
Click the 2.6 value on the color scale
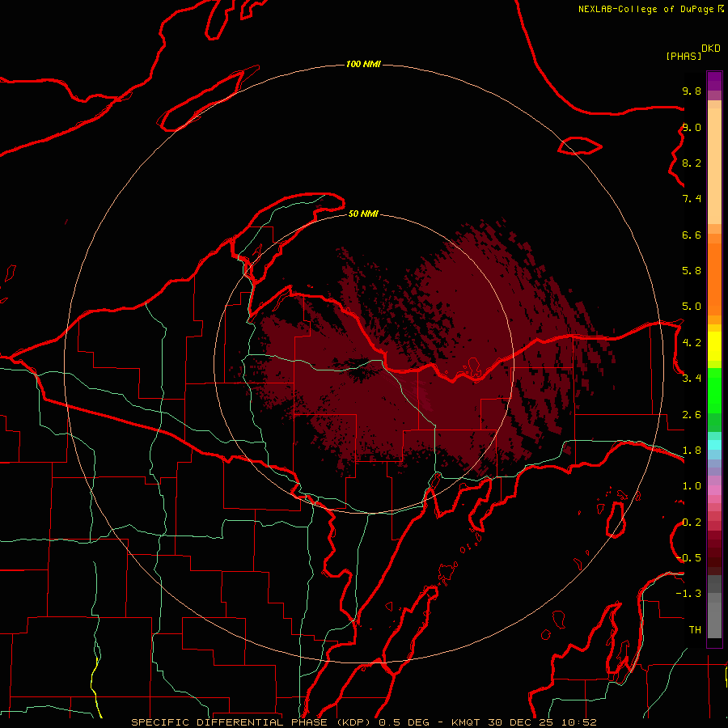(x=692, y=415)
